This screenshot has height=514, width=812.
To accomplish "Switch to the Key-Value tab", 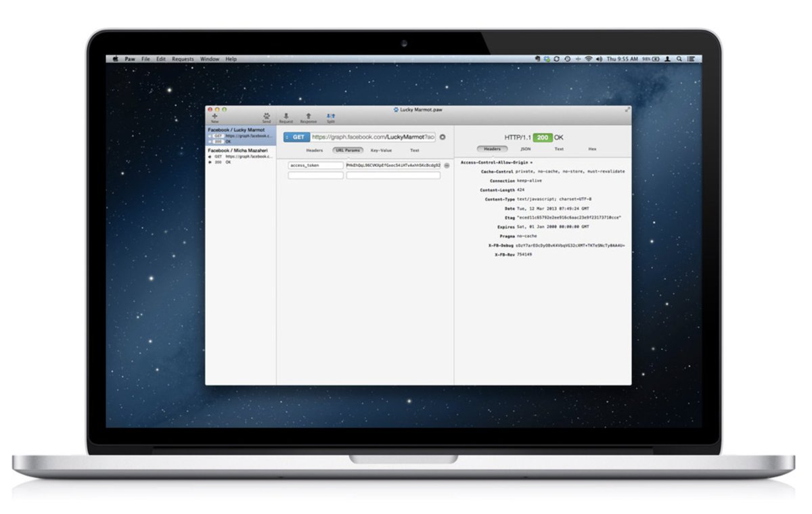I will [381, 150].
